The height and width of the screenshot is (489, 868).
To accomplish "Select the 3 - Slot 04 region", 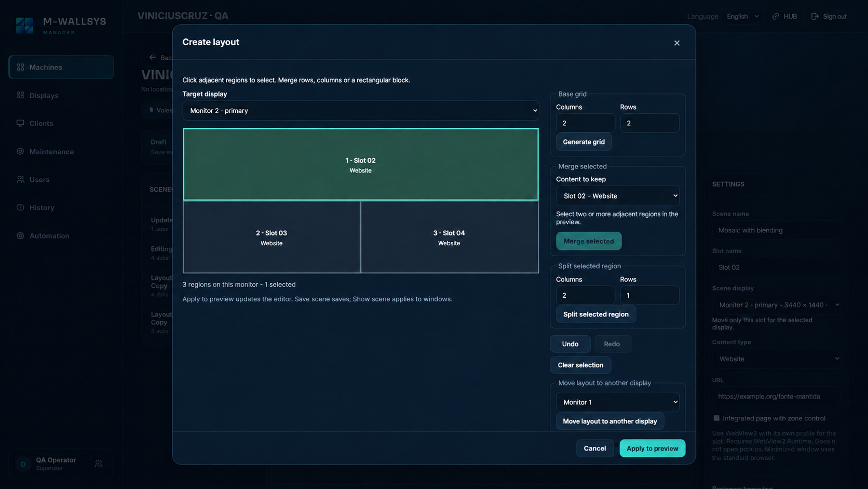I will point(450,237).
